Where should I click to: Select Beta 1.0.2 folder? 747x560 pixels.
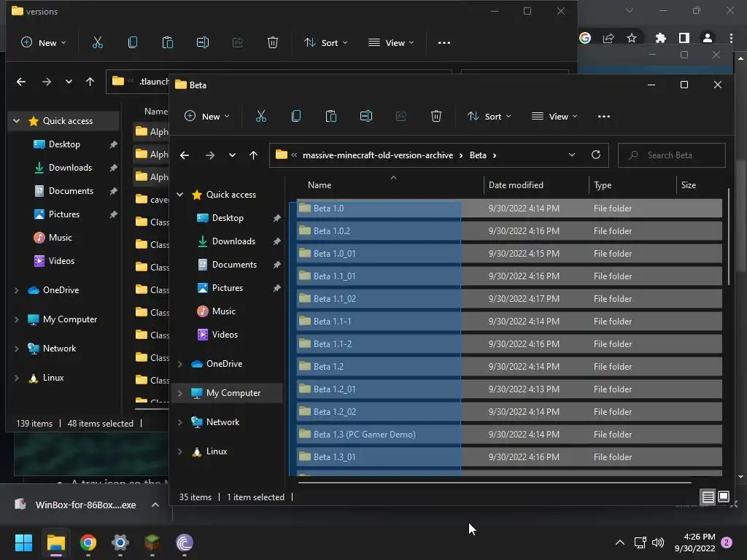508,231
